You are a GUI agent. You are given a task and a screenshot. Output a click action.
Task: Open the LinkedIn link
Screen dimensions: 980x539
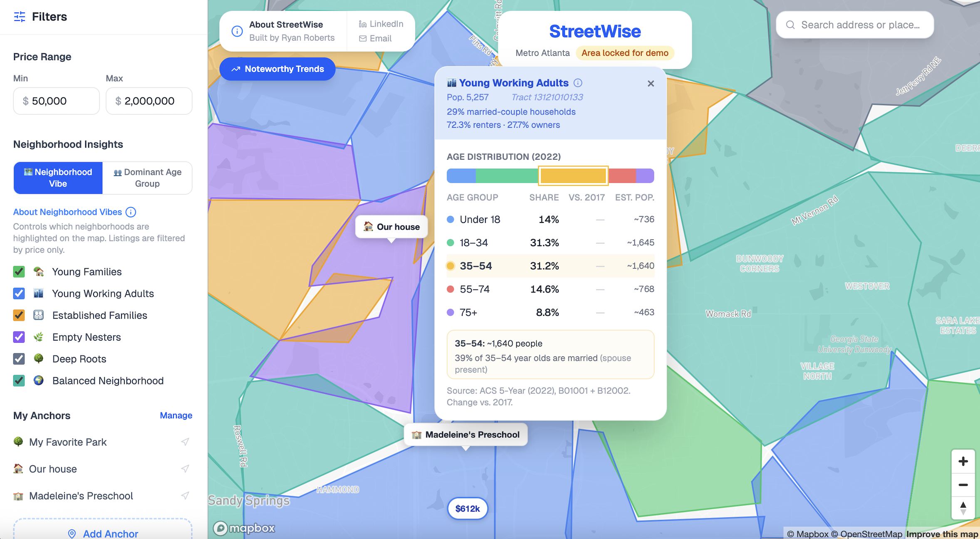381,24
